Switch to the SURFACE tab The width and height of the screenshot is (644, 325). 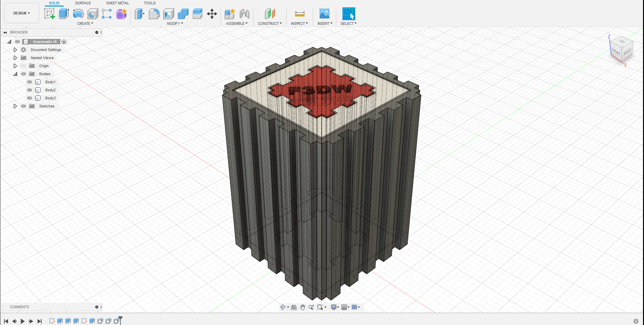[x=83, y=3]
